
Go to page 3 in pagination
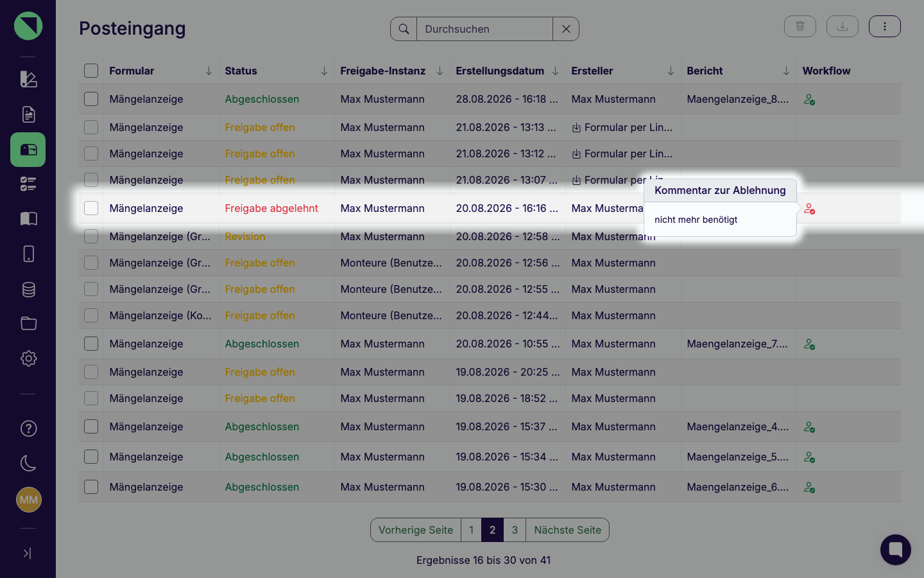coord(515,530)
